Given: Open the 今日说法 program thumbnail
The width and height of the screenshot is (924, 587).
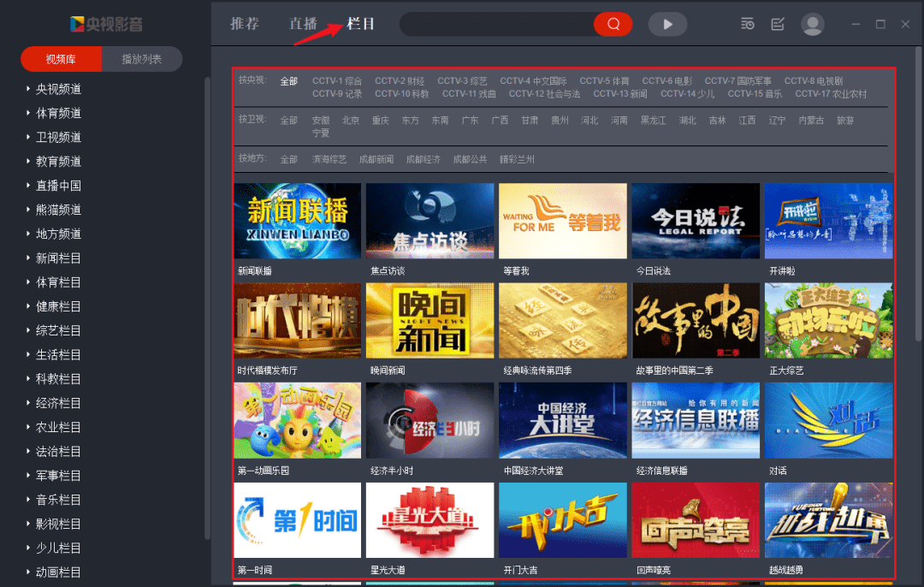Looking at the screenshot, I should [696, 221].
